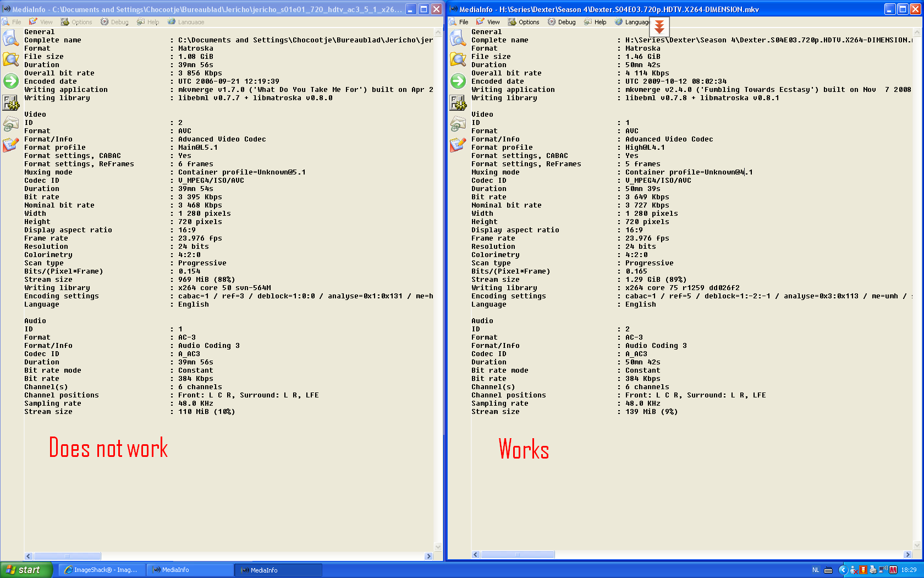
Task: Switch to second active MediaInfo taskbar item
Action: [x=278, y=570]
